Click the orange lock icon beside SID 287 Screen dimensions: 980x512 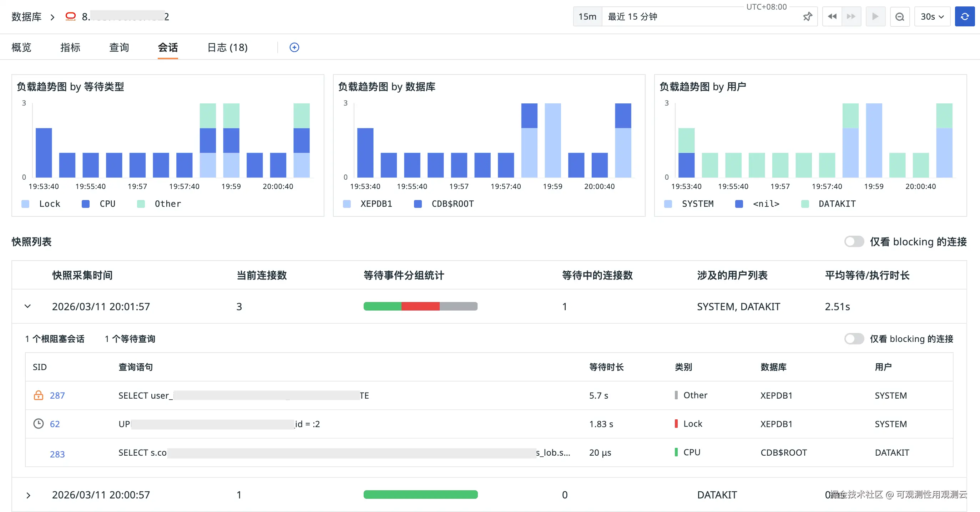click(x=39, y=395)
